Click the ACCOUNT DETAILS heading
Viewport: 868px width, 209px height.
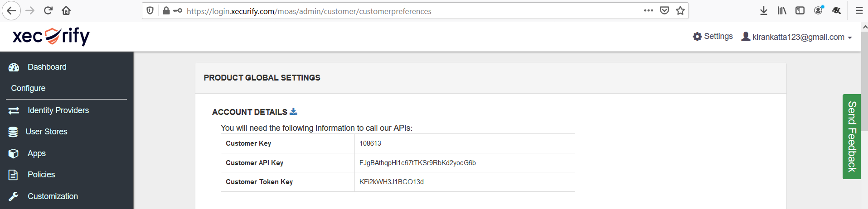point(250,112)
